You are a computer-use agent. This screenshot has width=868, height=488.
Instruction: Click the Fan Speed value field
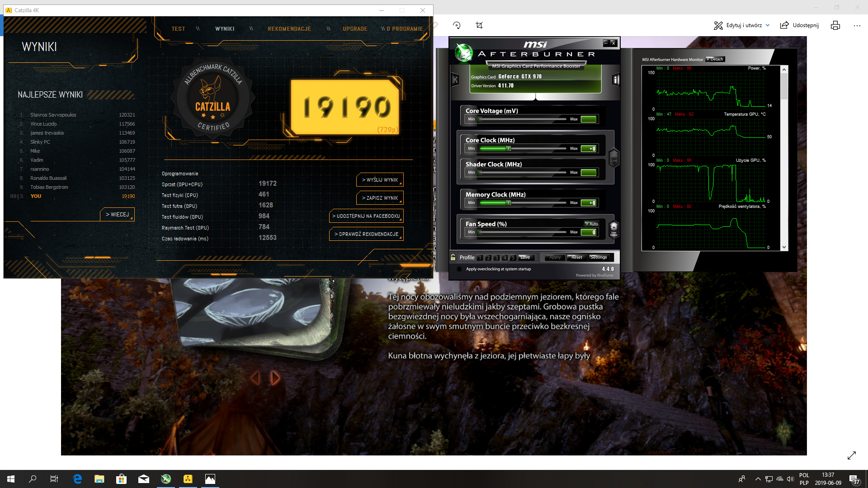tap(589, 232)
